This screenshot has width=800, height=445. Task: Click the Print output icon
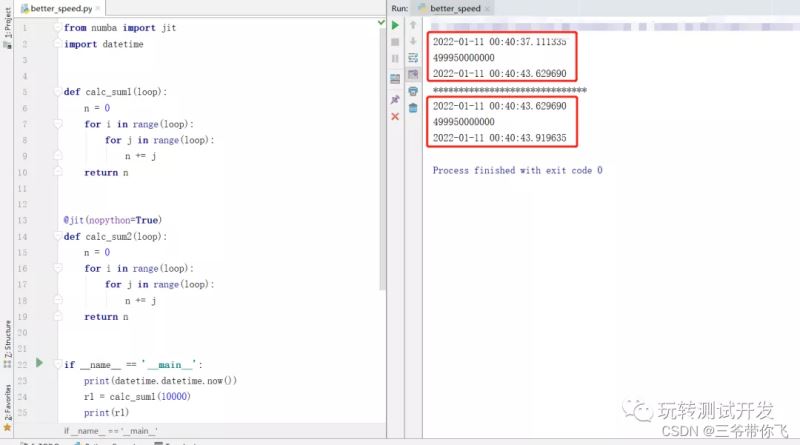412,91
